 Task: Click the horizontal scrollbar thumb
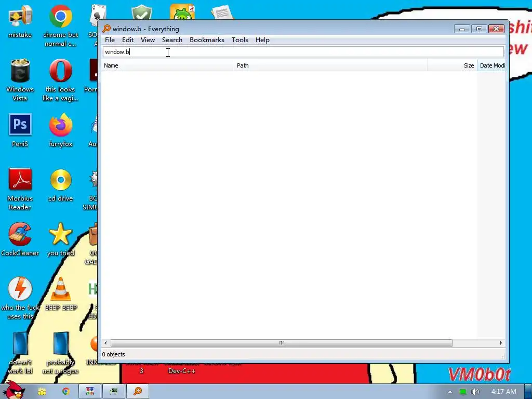[281, 343]
